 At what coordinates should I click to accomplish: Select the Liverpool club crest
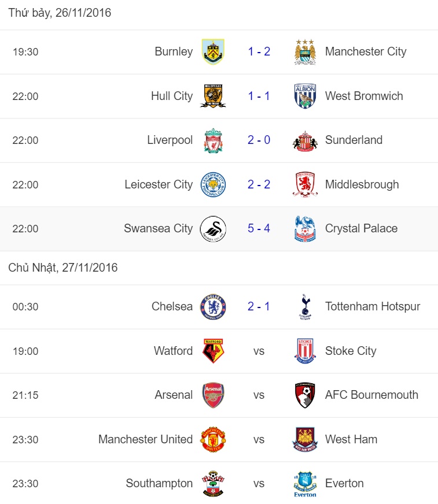(x=213, y=140)
